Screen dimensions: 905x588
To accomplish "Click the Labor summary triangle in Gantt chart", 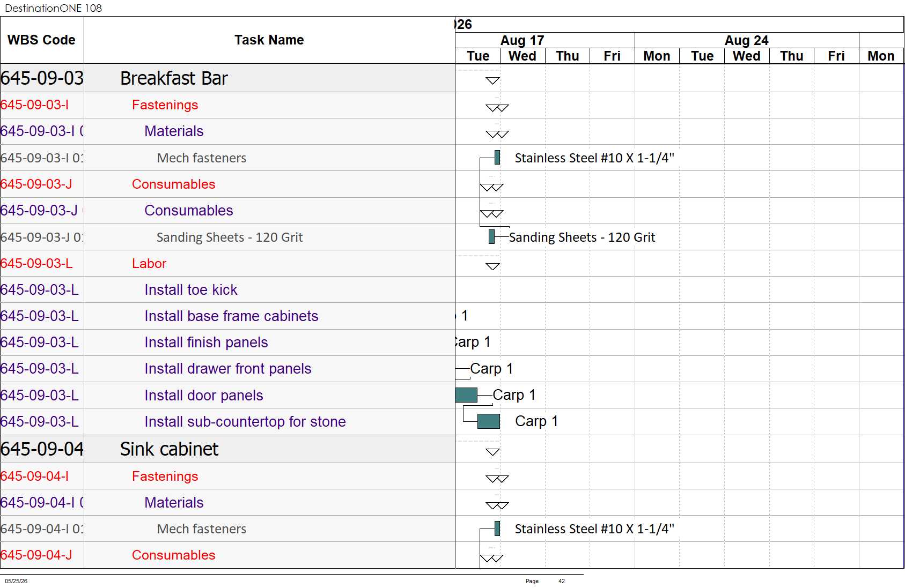I will click(492, 266).
